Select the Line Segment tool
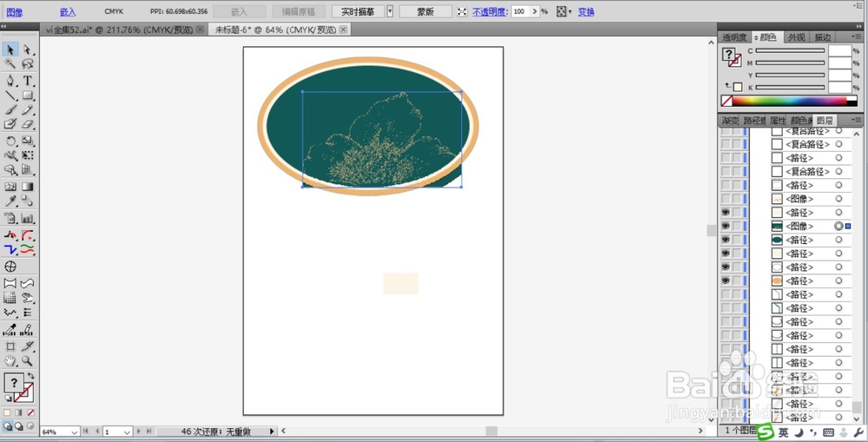The width and height of the screenshot is (868, 442). (x=10, y=96)
